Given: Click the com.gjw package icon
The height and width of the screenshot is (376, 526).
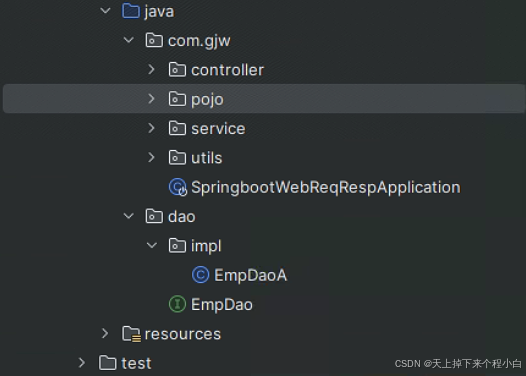Looking at the screenshot, I should 154,40.
